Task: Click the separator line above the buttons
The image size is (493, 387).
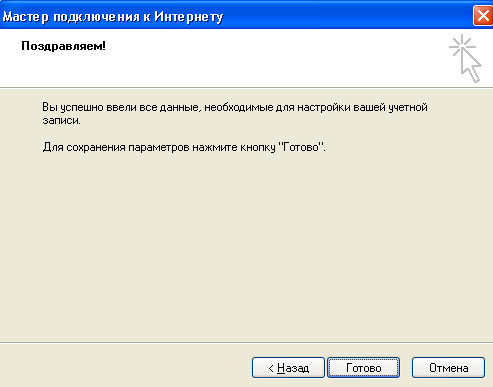Action: pos(247,342)
